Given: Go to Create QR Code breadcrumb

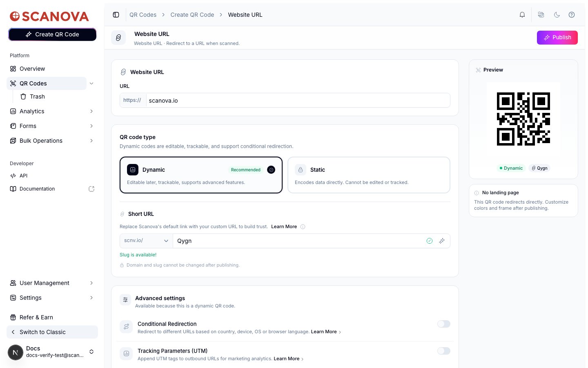Looking at the screenshot, I should coord(192,15).
